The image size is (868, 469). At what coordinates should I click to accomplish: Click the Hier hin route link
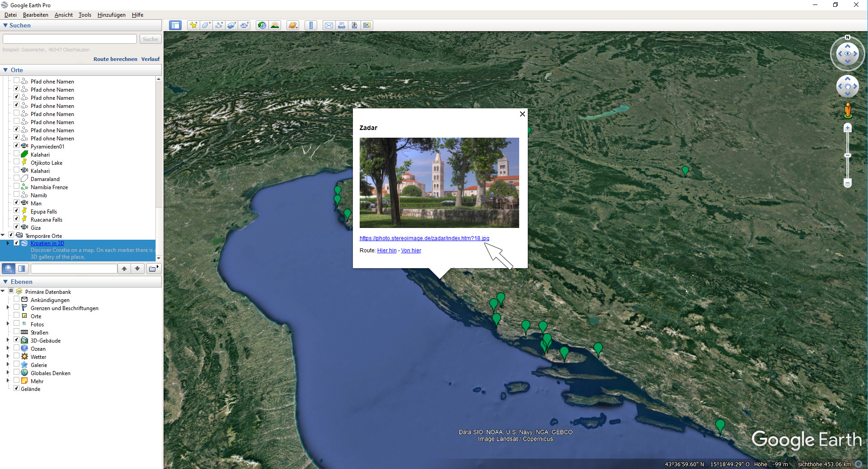tap(387, 251)
